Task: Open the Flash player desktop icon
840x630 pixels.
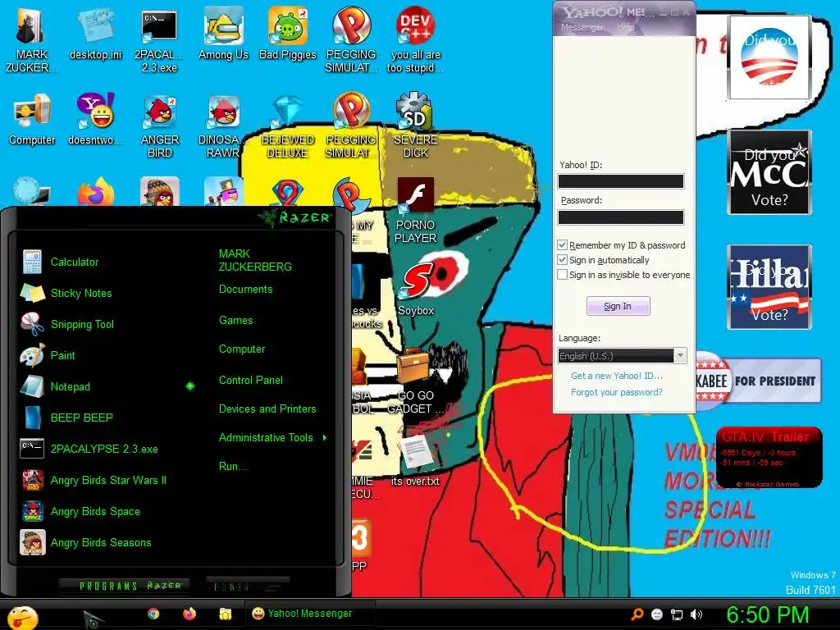Action: point(415,210)
